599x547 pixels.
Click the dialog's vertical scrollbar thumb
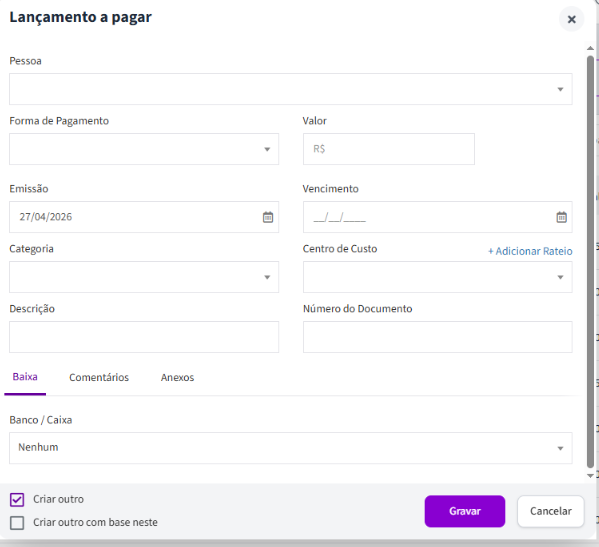click(590, 262)
